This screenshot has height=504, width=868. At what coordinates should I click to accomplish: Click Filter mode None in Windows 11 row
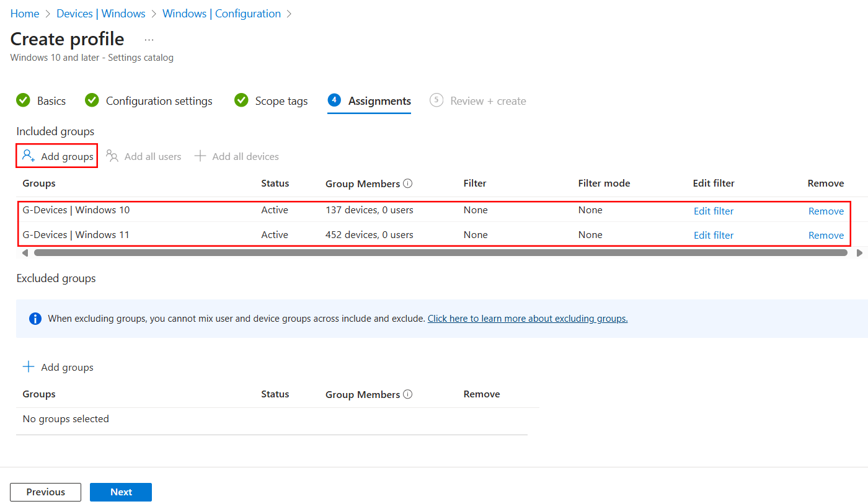pyautogui.click(x=590, y=234)
